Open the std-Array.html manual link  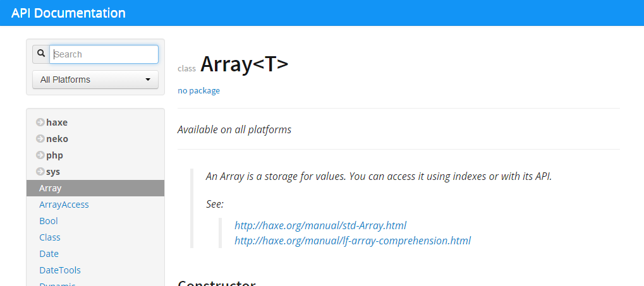(320, 225)
